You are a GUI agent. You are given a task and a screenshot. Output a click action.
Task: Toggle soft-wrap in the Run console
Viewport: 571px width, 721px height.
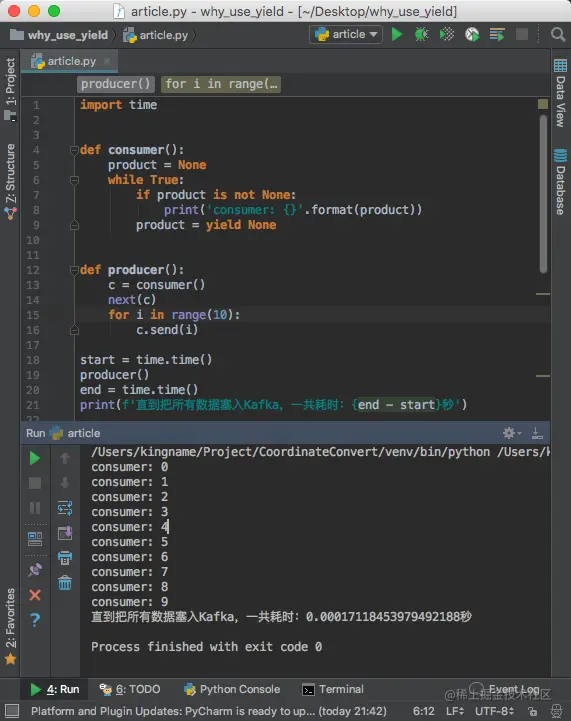(65, 508)
